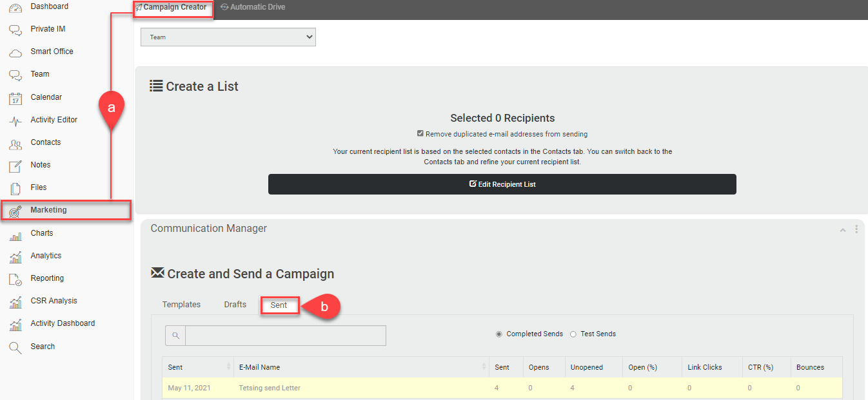The height and width of the screenshot is (400, 868).
Task: Click the Private IM chat icon
Action: pos(15,30)
